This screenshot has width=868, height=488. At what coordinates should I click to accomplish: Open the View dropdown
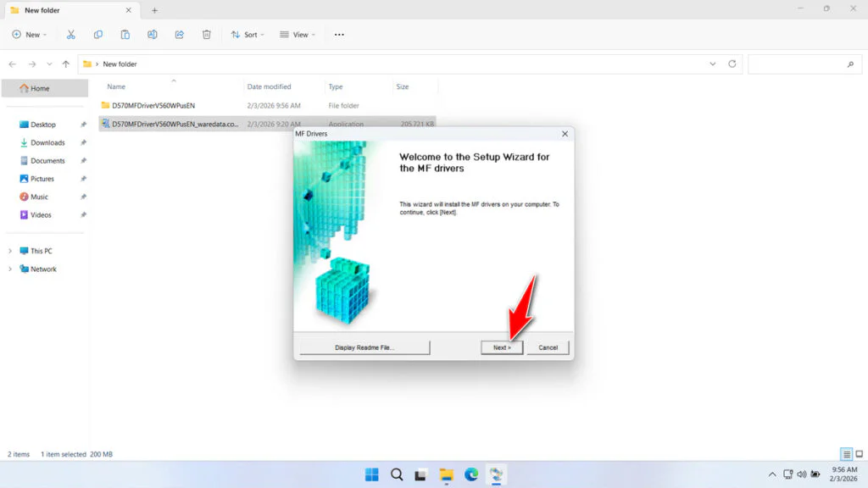pyautogui.click(x=297, y=34)
